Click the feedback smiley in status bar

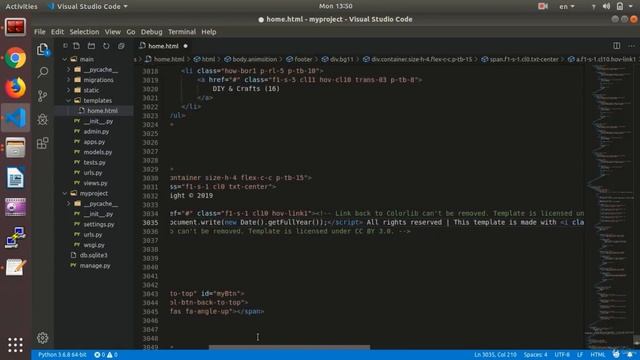click(x=616, y=354)
